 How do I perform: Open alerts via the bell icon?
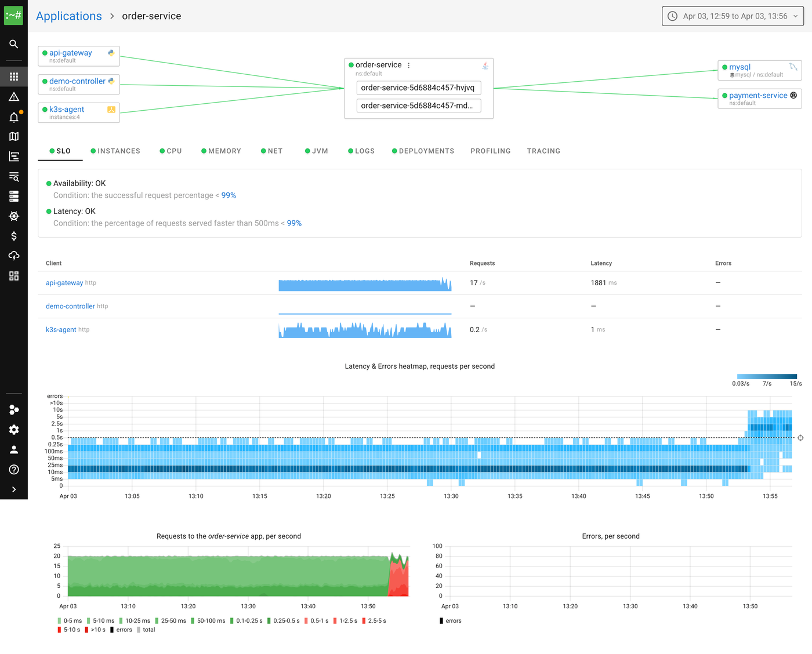[14, 117]
